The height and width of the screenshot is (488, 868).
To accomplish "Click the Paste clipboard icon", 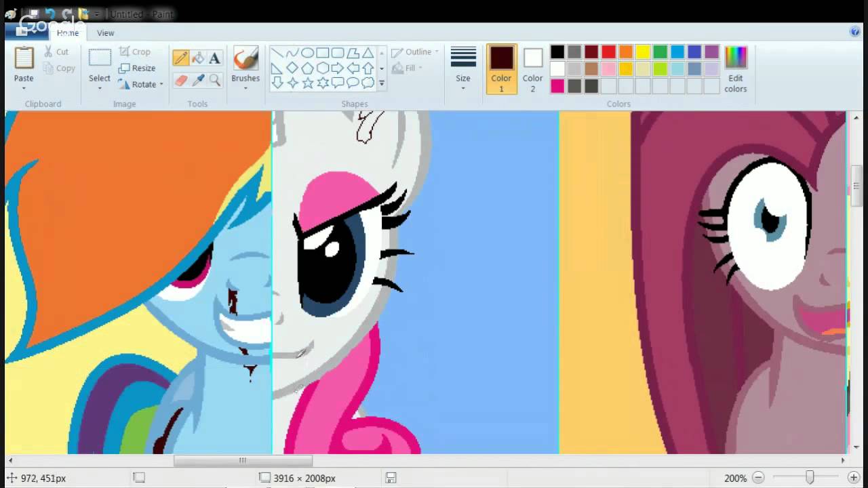I will [24, 58].
